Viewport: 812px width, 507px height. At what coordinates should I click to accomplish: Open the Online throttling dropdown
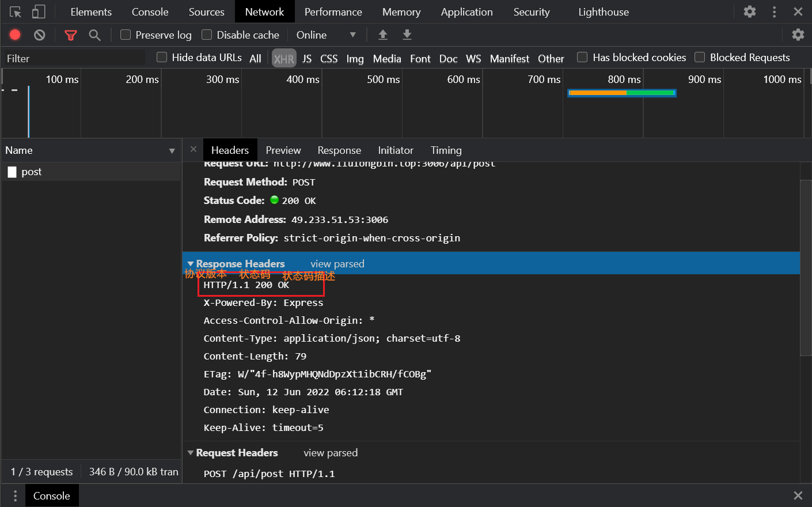click(x=326, y=35)
